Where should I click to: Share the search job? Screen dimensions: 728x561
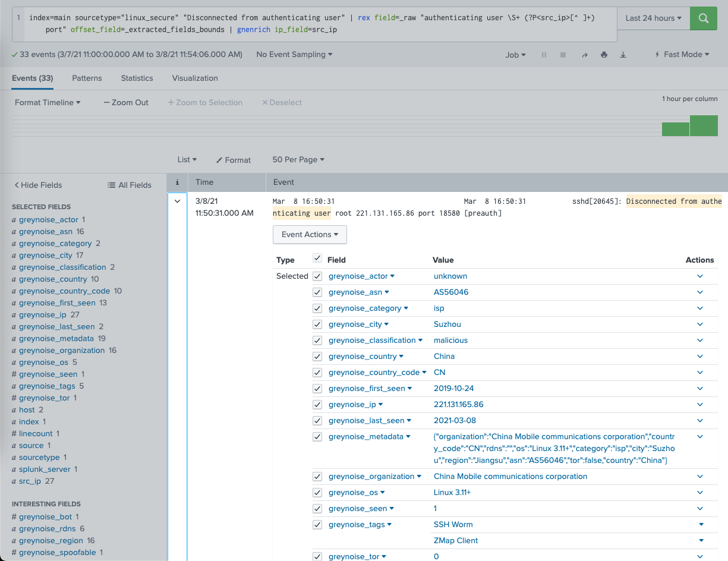(x=585, y=55)
